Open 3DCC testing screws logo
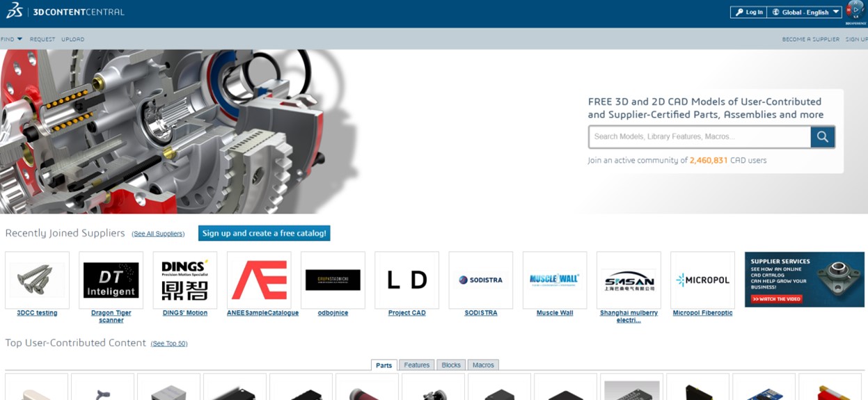This screenshot has width=868, height=400. tap(37, 280)
